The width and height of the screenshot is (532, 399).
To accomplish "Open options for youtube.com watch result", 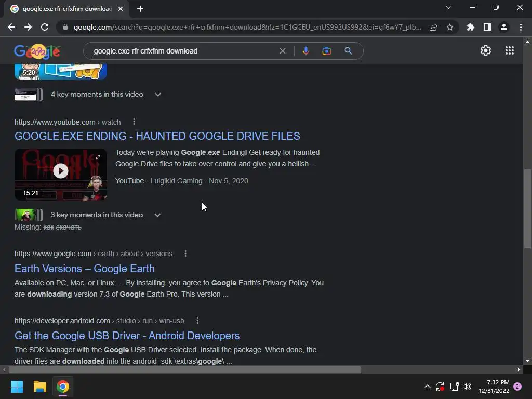I will (134, 122).
